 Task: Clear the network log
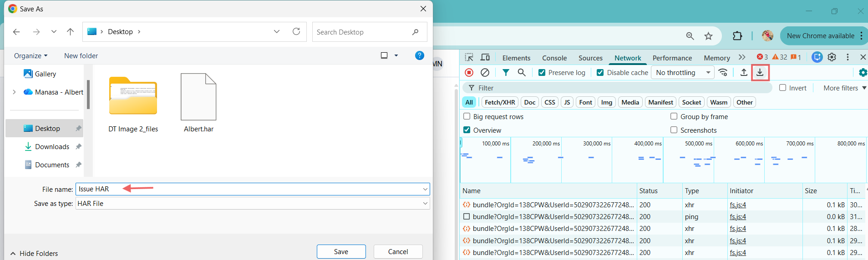[485, 73]
